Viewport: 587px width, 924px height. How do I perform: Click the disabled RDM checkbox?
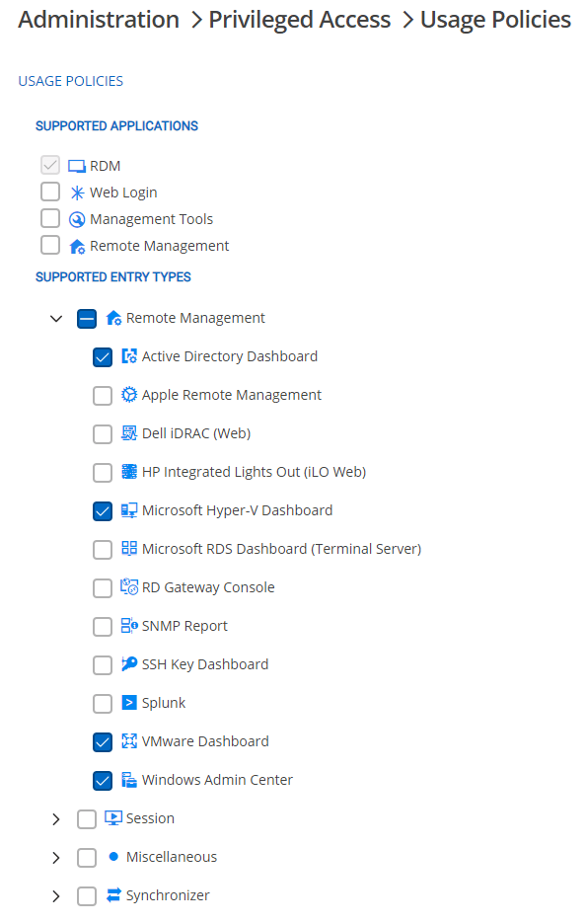[x=50, y=165]
